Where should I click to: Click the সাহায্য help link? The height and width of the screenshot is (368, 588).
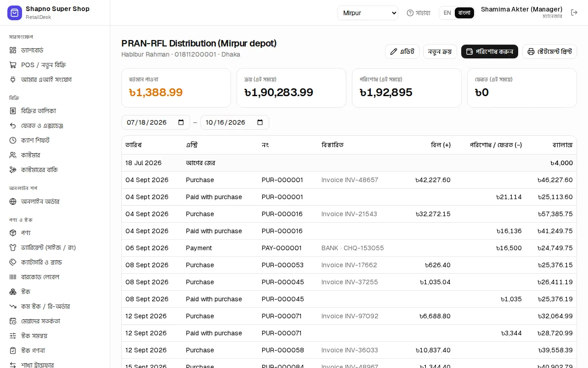[418, 13]
